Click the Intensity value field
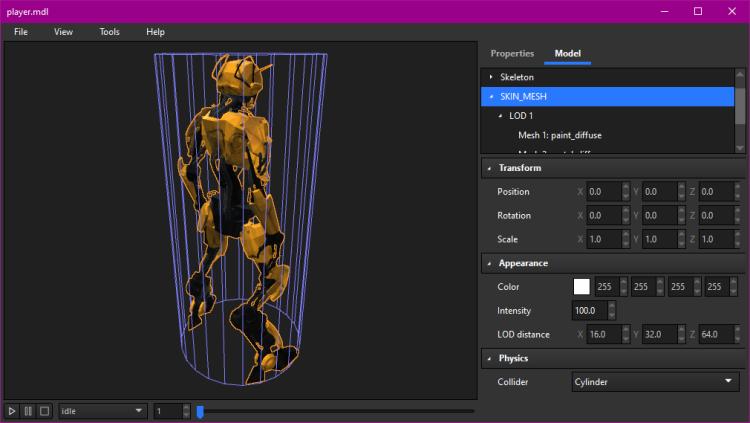 pos(588,311)
